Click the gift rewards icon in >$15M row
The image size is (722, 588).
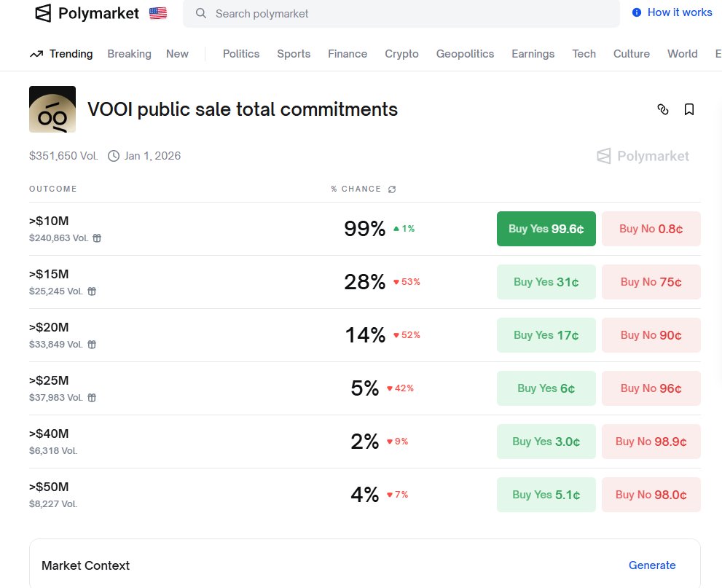[x=92, y=291]
